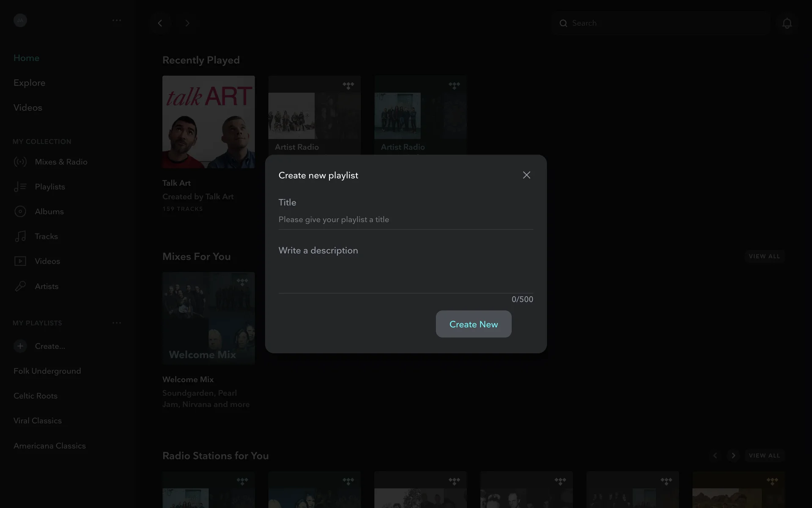Click the search magnifier icon
The height and width of the screenshot is (508, 812).
[x=563, y=23]
